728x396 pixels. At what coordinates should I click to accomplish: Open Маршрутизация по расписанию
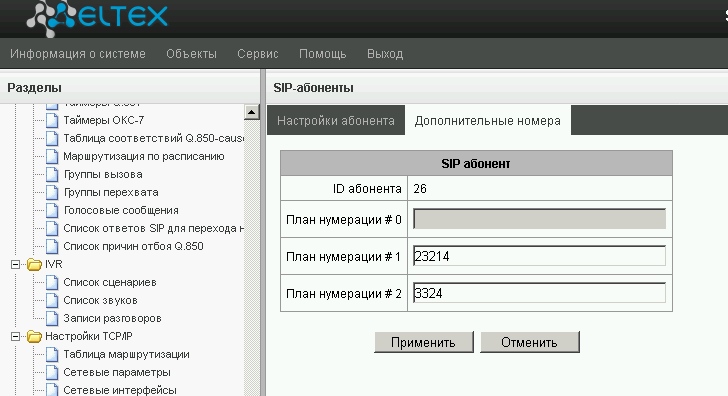pyautogui.click(x=144, y=156)
